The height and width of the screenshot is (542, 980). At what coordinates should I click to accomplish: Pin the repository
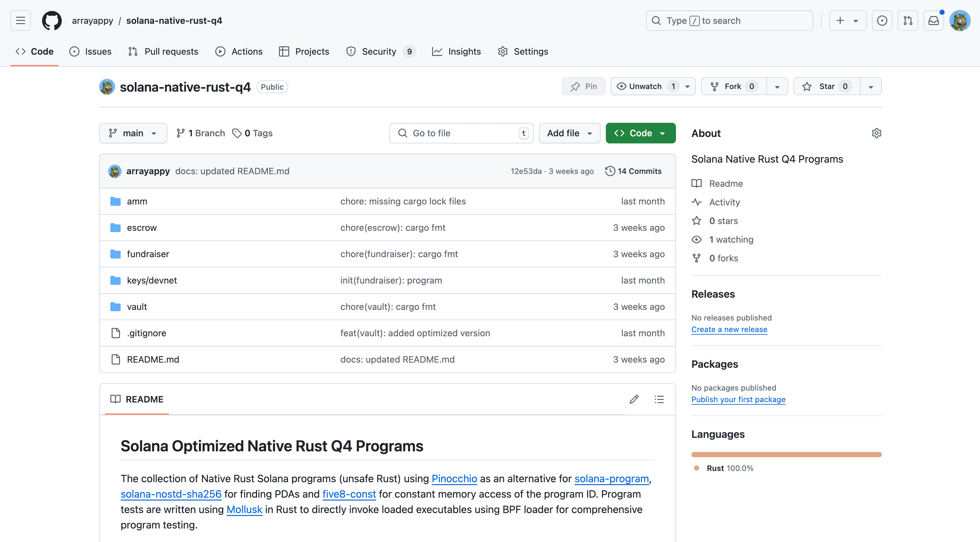click(584, 86)
